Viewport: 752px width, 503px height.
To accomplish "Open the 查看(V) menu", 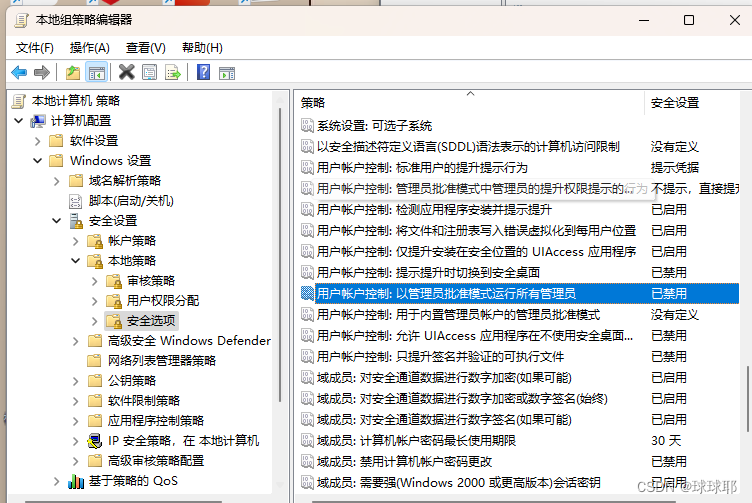I will coord(146,48).
